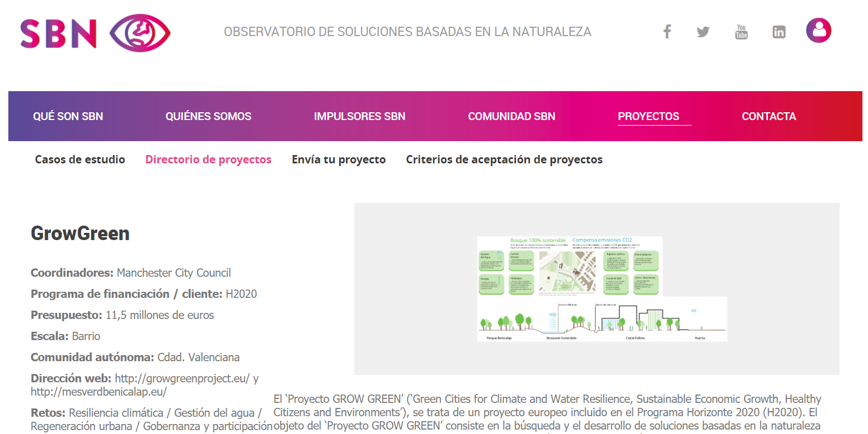Select Directorio de proyectos submenu
Screen dimensions: 868x434
pos(209,159)
